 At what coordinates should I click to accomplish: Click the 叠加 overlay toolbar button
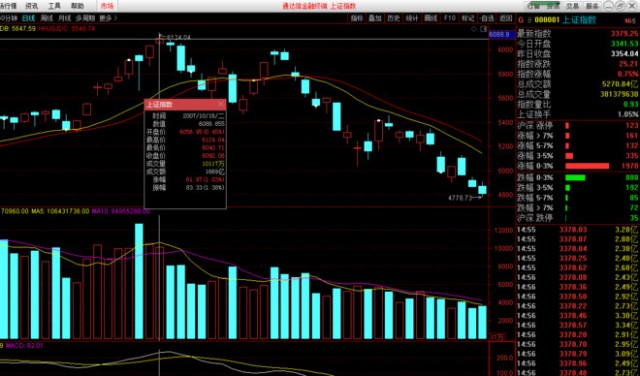tap(375, 18)
